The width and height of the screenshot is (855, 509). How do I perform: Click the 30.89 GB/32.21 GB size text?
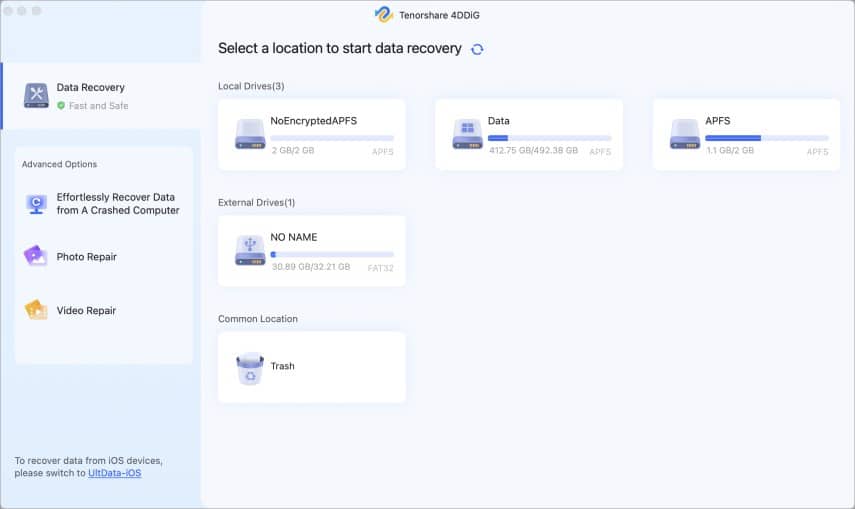click(x=311, y=266)
